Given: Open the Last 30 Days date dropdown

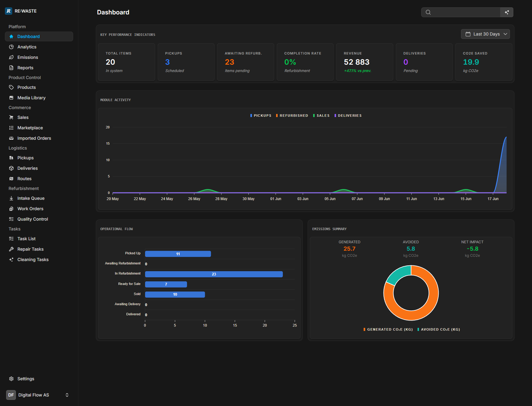Looking at the screenshot, I should (485, 34).
